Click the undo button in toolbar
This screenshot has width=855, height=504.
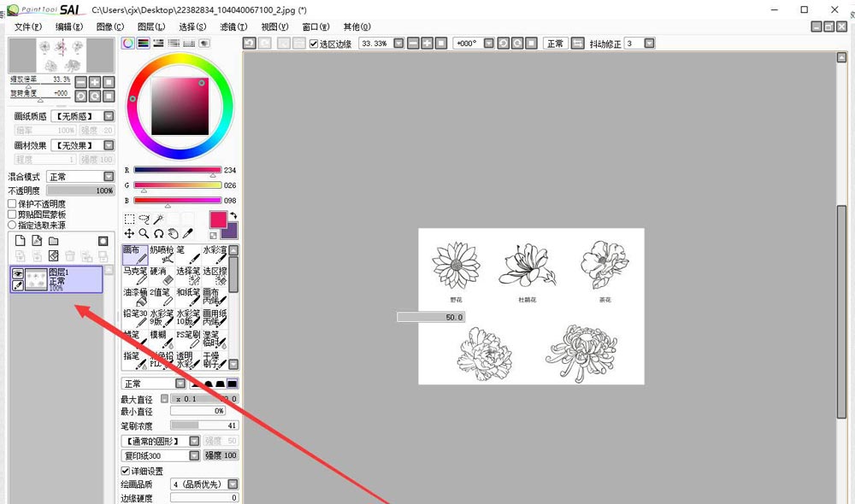point(249,43)
